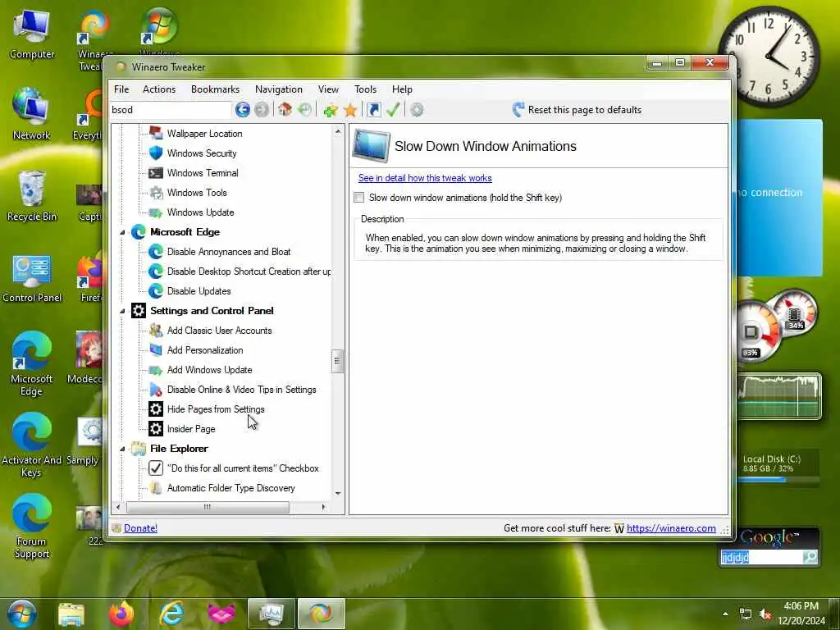Image resolution: width=840 pixels, height=630 pixels.
Task: Open the File menu
Action: (121, 89)
